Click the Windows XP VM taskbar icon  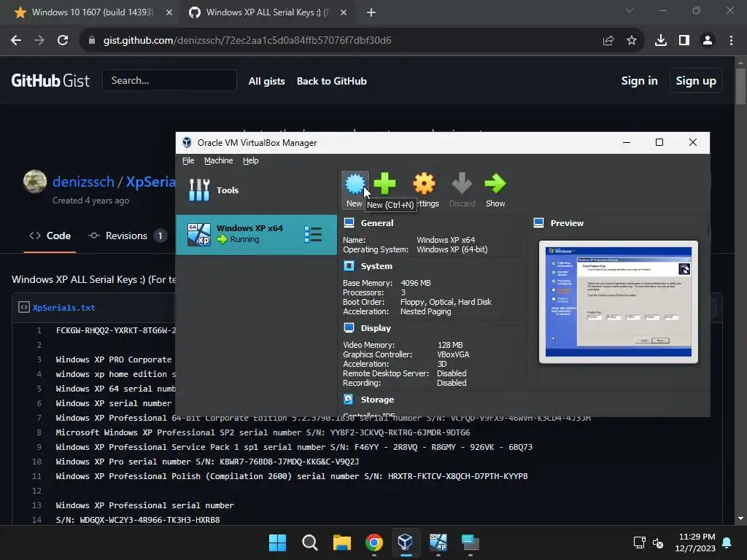[438, 542]
